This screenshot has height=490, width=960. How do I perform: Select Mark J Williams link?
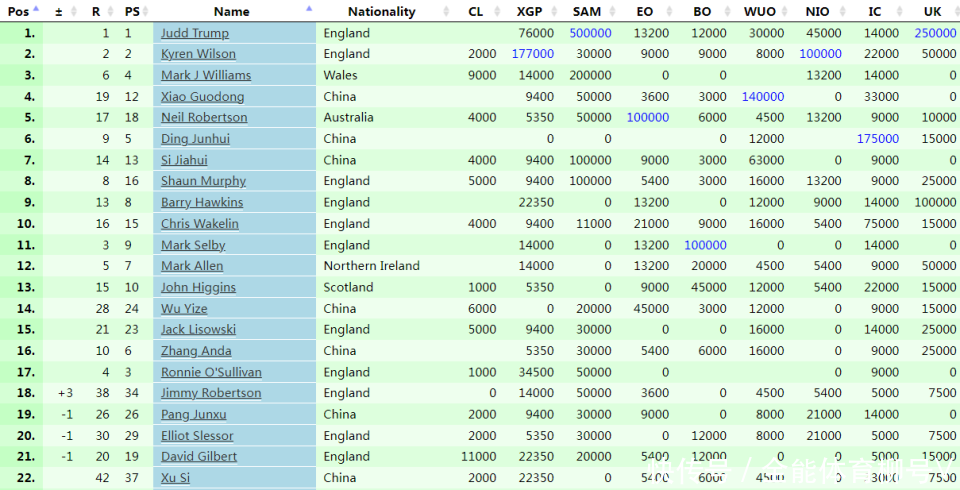206,75
